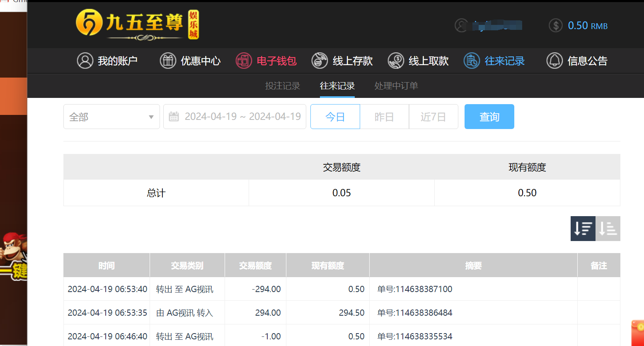This screenshot has height=346, width=644.
Task: Open 信息公告 announcements
Action: [577, 61]
